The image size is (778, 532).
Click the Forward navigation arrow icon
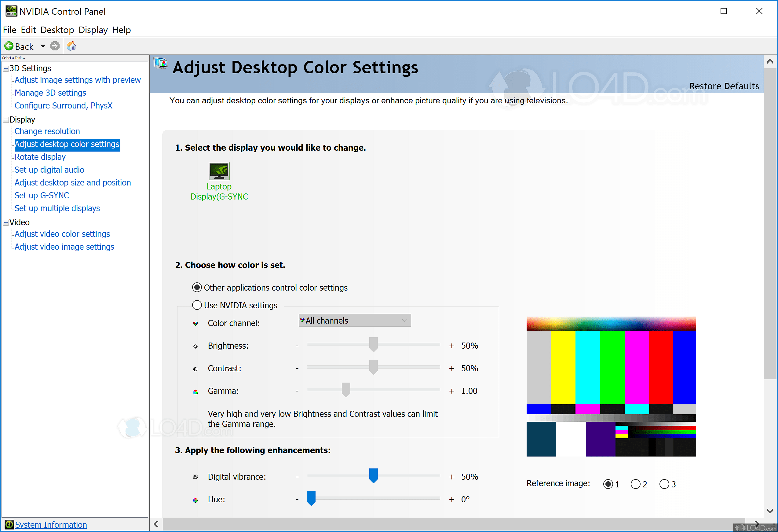55,46
